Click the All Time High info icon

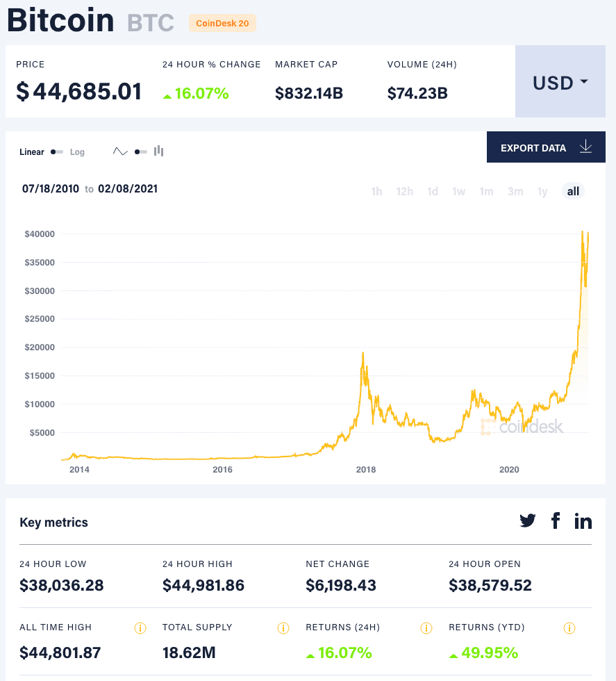(x=140, y=628)
